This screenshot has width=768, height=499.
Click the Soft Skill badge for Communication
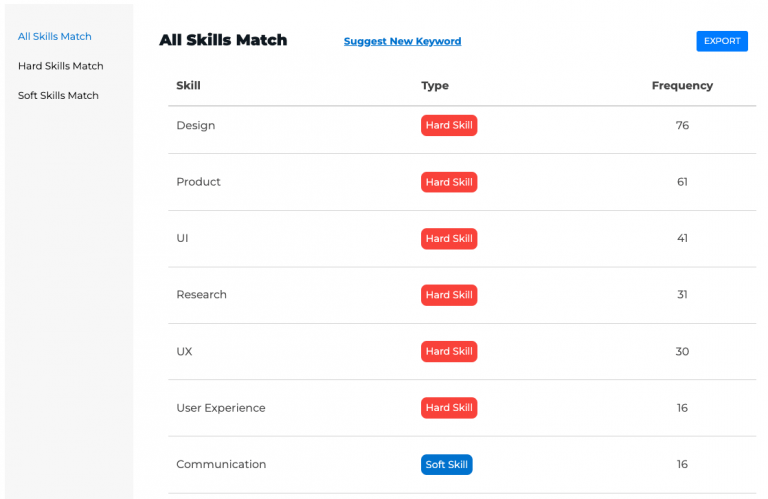point(446,465)
